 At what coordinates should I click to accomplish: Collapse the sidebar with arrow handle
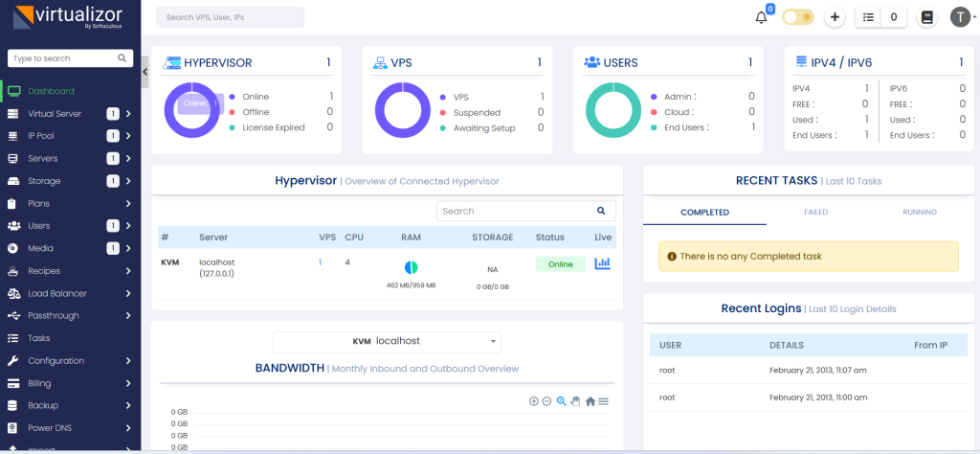point(145,72)
